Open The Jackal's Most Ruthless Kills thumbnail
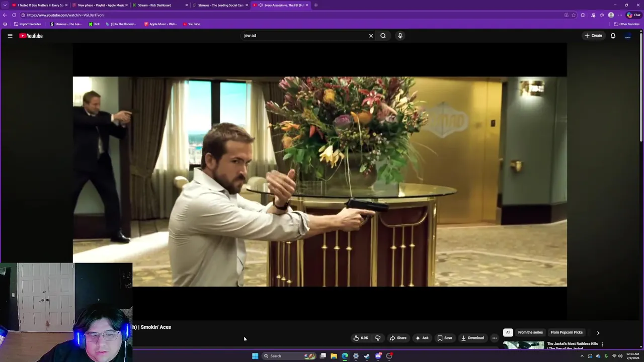The width and height of the screenshot is (644, 362). [x=523, y=345]
